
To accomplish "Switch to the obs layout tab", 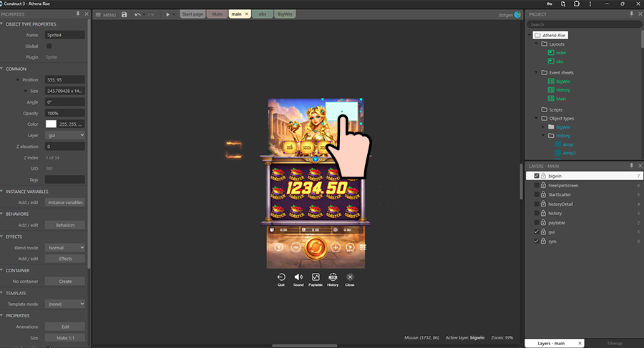I will (262, 14).
